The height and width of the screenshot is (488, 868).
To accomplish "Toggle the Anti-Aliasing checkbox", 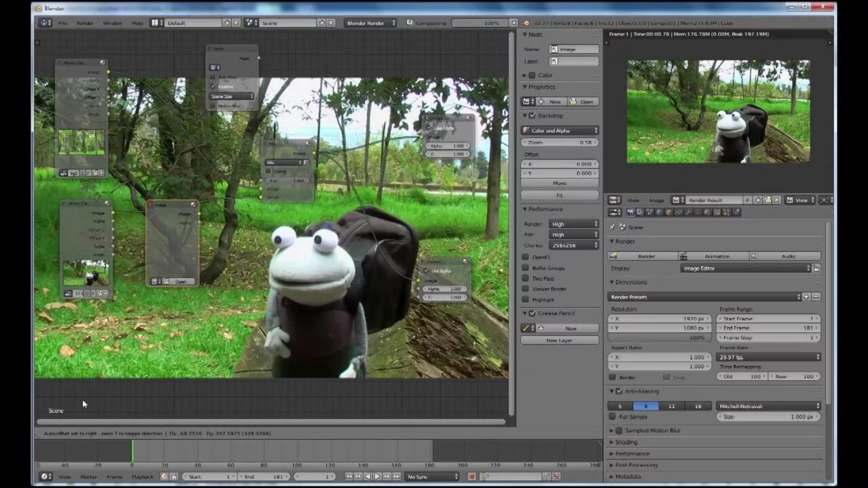I will (x=619, y=391).
